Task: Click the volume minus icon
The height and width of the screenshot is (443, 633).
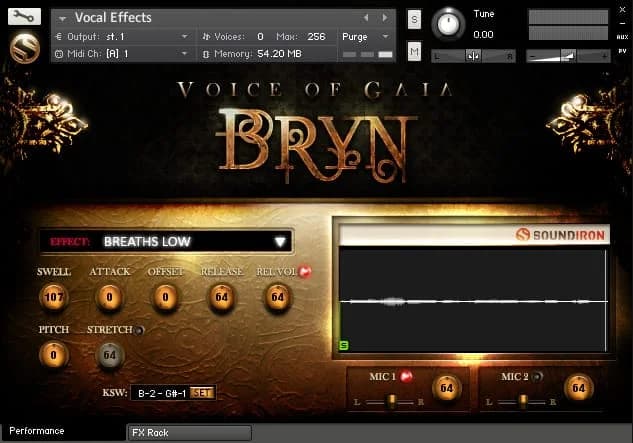Action: coord(532,57)
